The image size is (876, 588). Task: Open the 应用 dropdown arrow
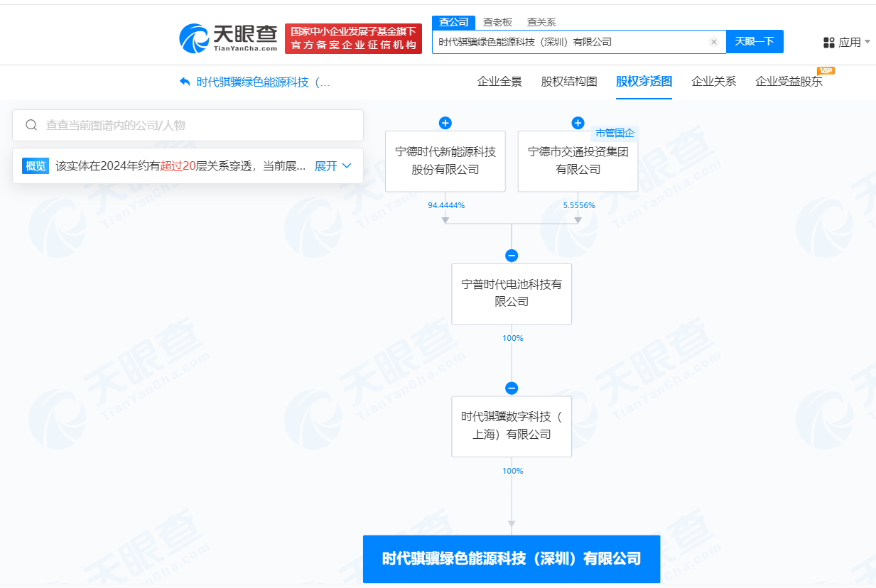[x=867, y=41]
